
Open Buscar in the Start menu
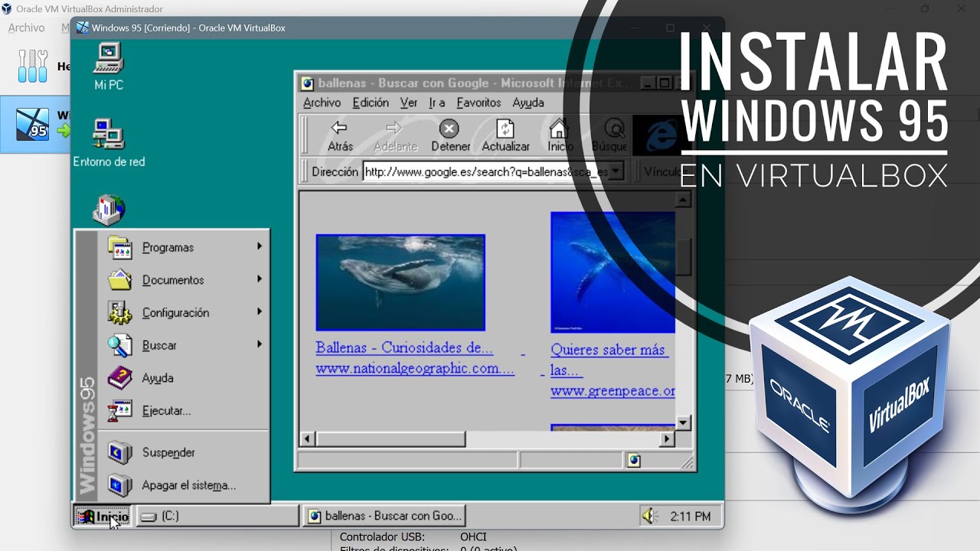[185, 345]
